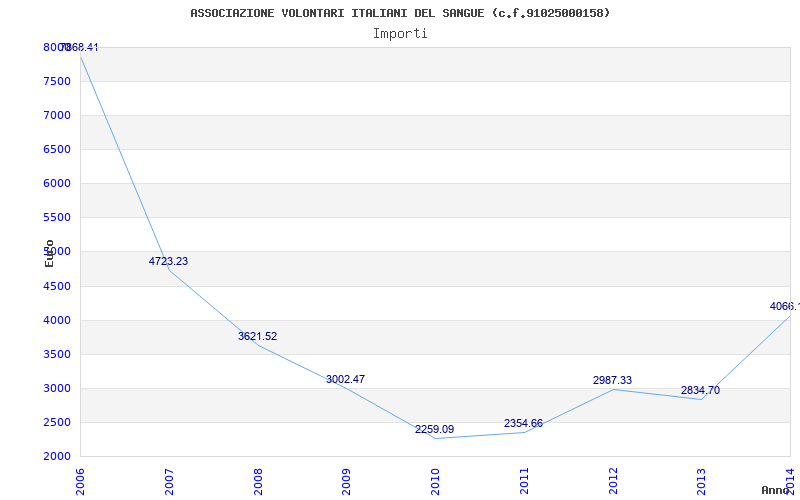Click the Importi subtitle

click(400, 34)
